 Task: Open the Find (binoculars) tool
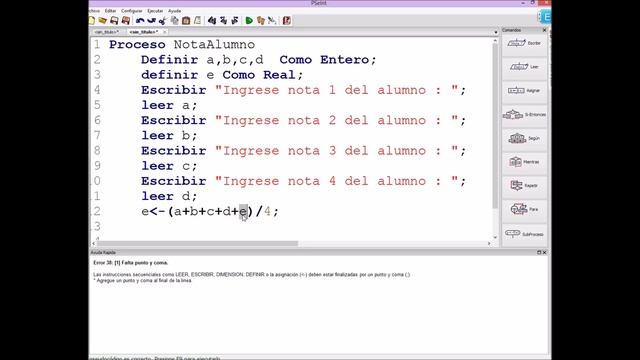click(x=212, y=20)
